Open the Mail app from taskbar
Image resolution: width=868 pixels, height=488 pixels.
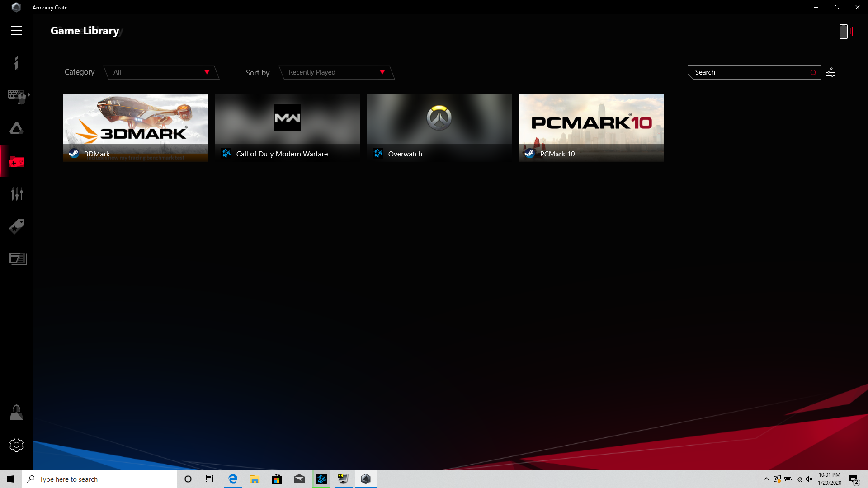299,479
